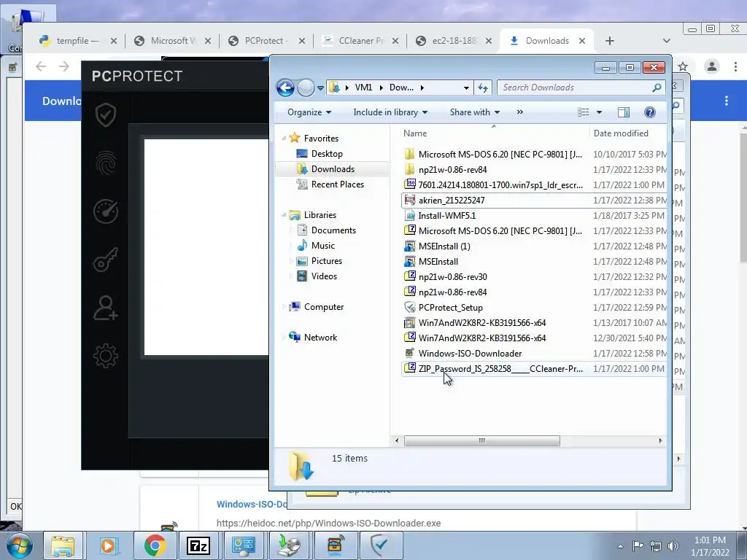Open Downloads page three-dot menu
This screenshot has width=747, height=560.
coord(727,101)
